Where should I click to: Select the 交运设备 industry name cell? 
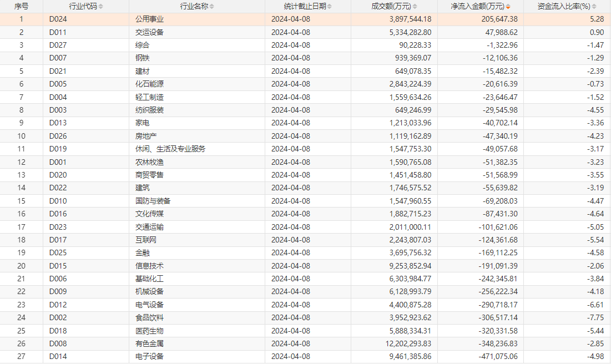(x=149, y=32)
